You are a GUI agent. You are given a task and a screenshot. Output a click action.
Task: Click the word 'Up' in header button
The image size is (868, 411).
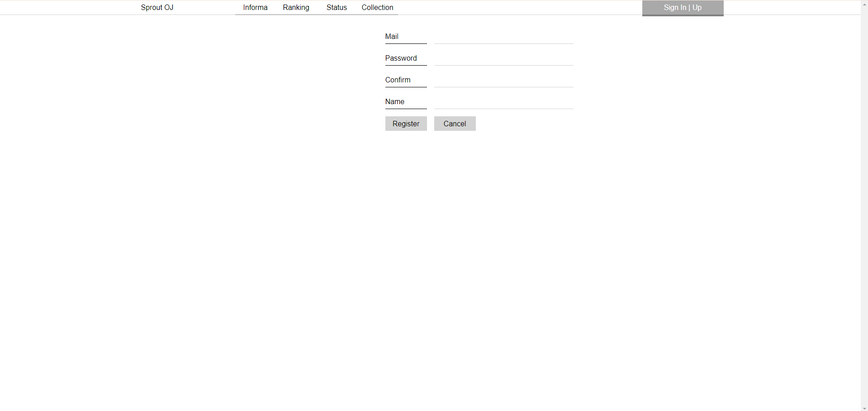pyautogui.click(x=697, y=7)
